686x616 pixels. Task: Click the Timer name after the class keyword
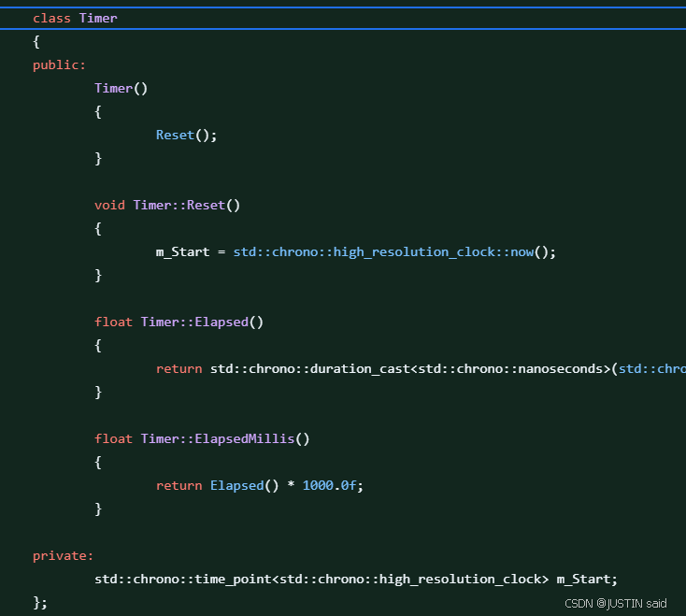pyautogui.click(x=98, y=18)
